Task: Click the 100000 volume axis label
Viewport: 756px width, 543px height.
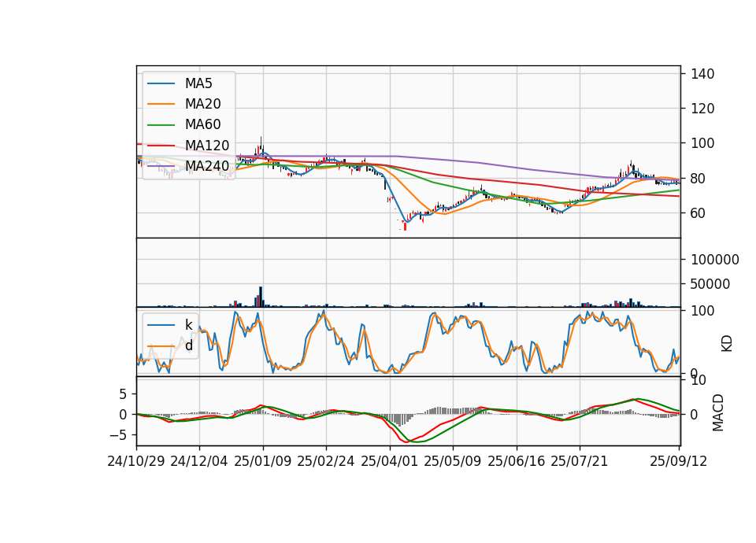Action: (x=715, y=260)
